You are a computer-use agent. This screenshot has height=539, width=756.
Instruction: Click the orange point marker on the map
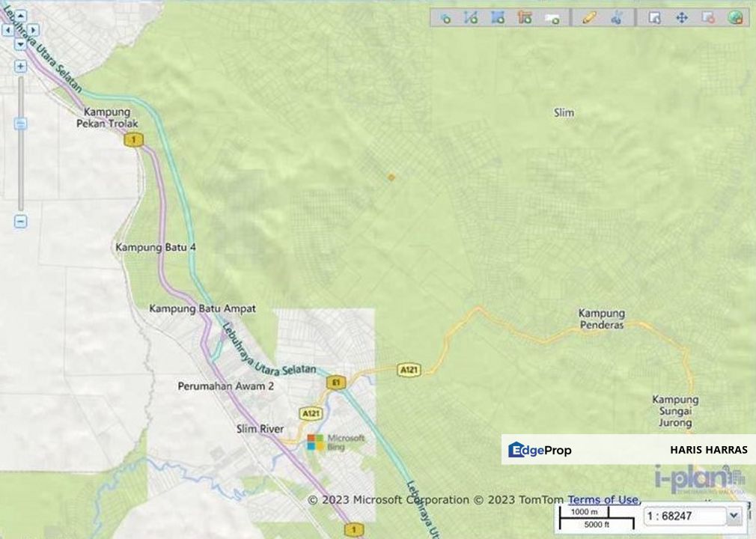[x=391, y=177]
